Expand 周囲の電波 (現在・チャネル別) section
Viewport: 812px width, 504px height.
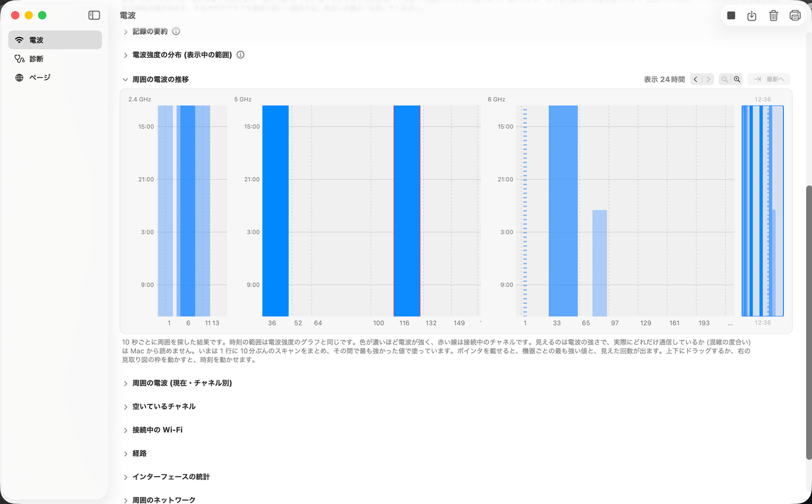(125, 383)
